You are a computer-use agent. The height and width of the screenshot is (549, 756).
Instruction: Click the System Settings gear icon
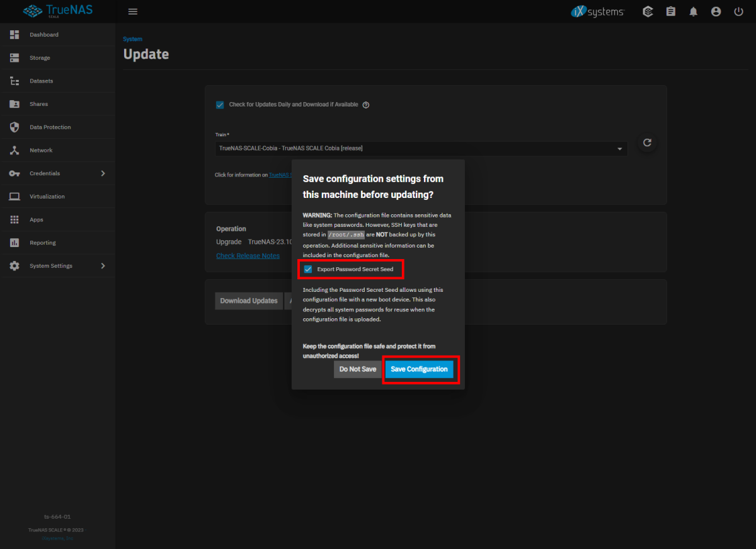tap(14, 266)
